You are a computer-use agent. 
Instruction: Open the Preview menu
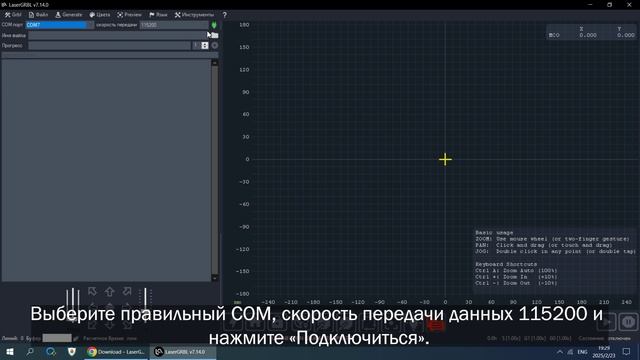pyautogui.click(x=129, y=15)
